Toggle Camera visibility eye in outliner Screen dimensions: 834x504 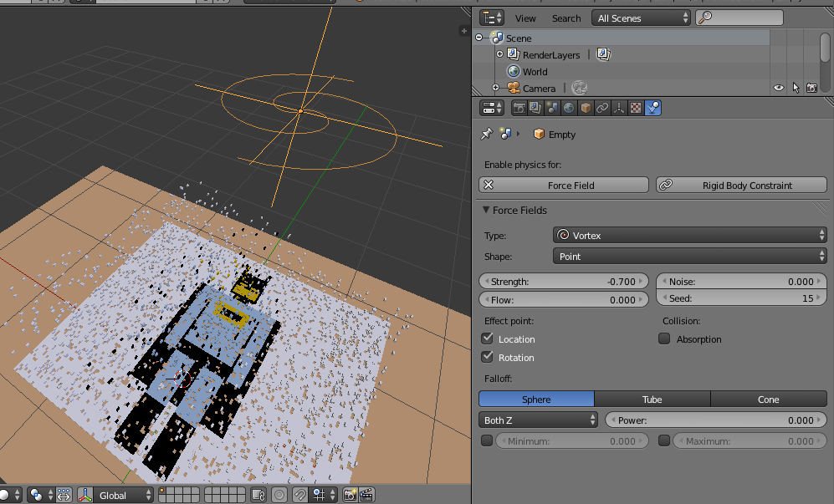pyautogui.click(x=779, y=88)
